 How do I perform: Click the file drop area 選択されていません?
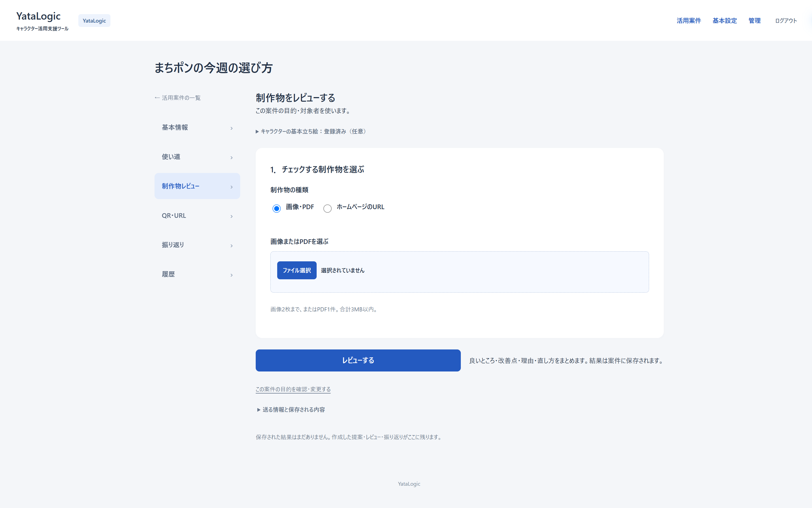(459, 272)
